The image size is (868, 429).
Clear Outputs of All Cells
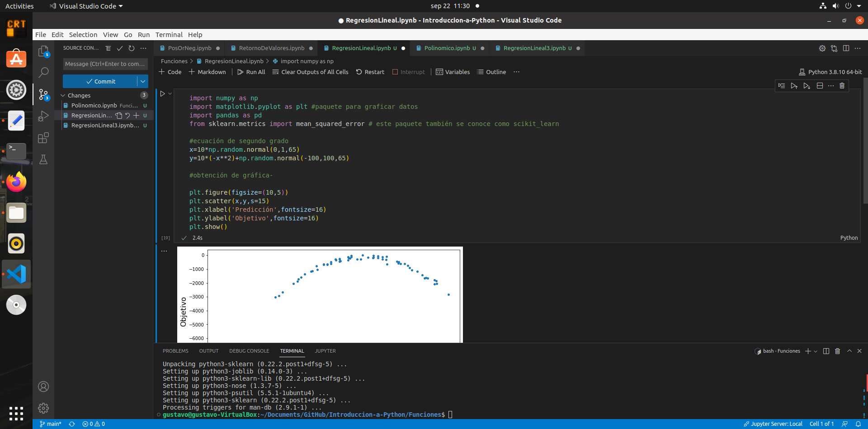(310, 72)
